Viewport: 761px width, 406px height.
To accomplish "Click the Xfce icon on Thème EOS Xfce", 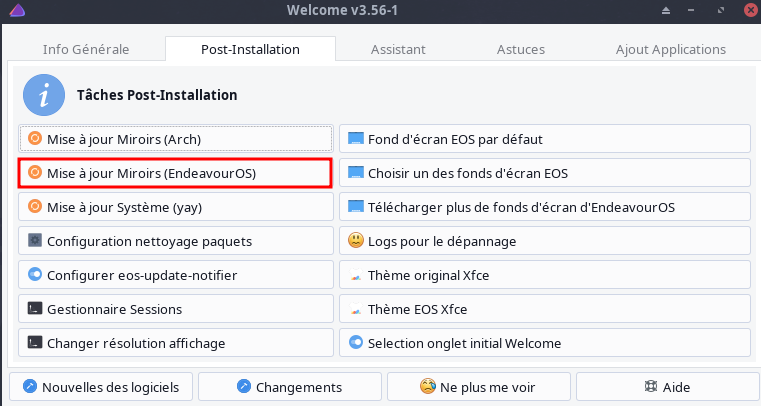I will (355, 309).
